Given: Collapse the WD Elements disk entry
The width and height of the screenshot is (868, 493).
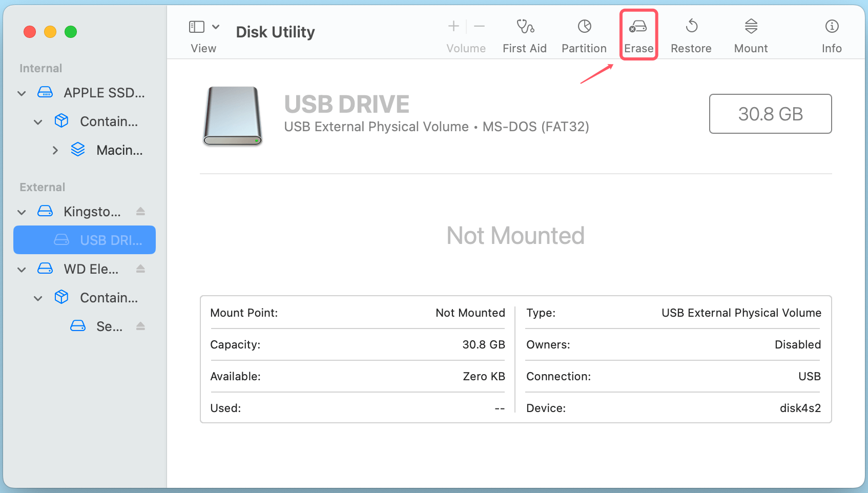Looking at the screenshot, I should [x=22, y=269].
